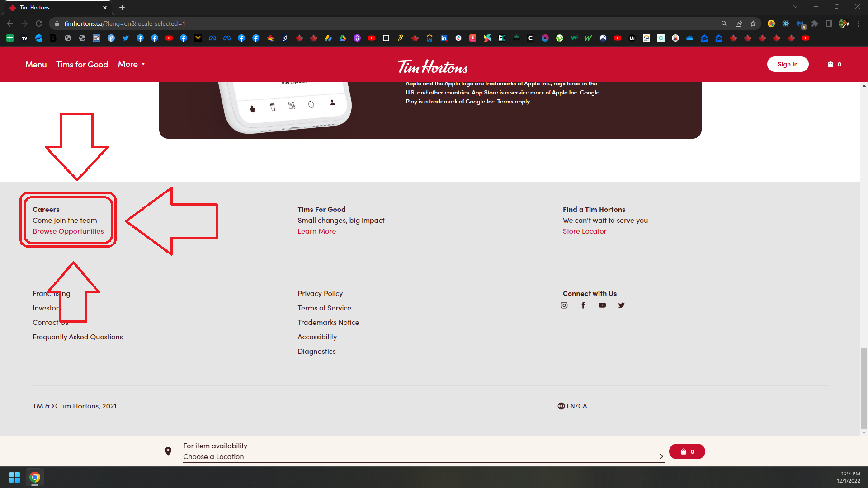Open Tim Hortons Instagram page icon

click(x=564, y=305)
